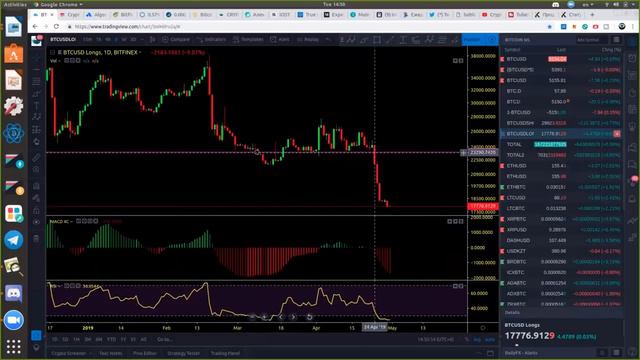Toggle percent scale on the price axis
Viewport: 640px width, 360px height.
coord(467,340)
